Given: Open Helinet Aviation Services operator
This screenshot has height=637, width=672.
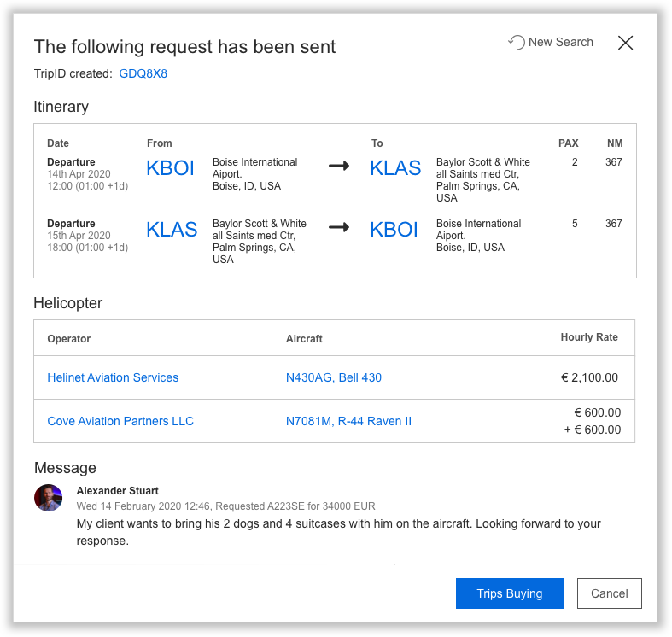Looking at the screenshot, I should 113,377.
